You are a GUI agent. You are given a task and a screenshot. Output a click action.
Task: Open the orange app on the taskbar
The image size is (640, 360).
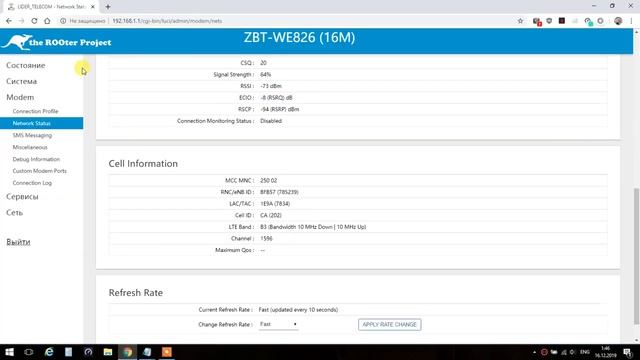[x=167, y=352]
